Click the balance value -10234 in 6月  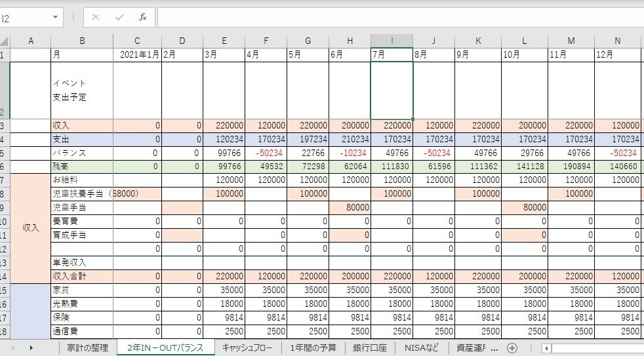pos(350,153)
